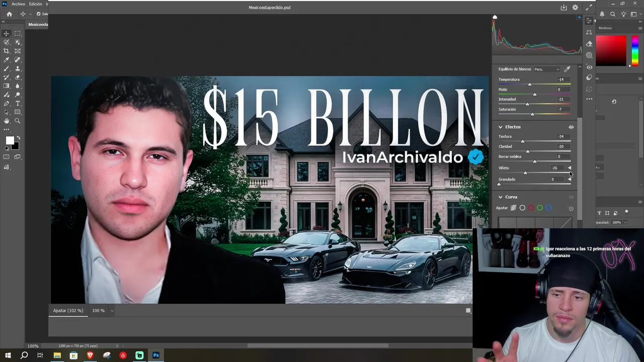Select the parametric curve adjust icon
Image resolution: width=644 pixels, height=362 pixels.
coord(513,208)
